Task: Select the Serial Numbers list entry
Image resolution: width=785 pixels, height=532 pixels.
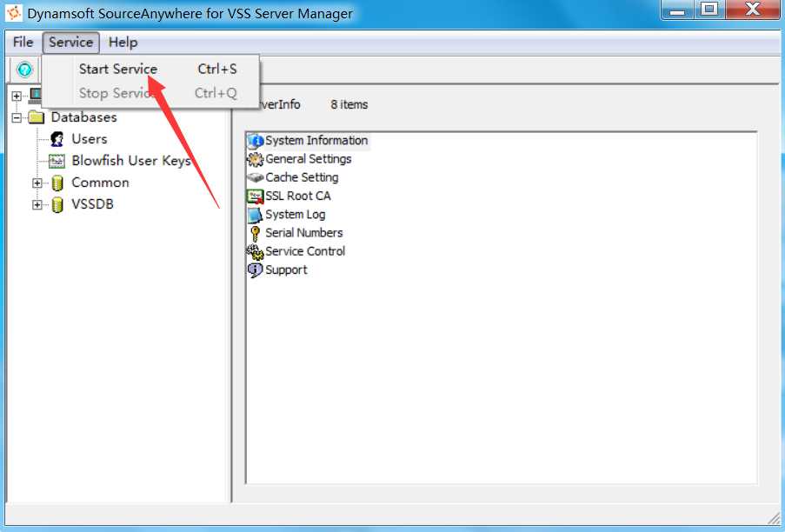Action: coord(304,233)
